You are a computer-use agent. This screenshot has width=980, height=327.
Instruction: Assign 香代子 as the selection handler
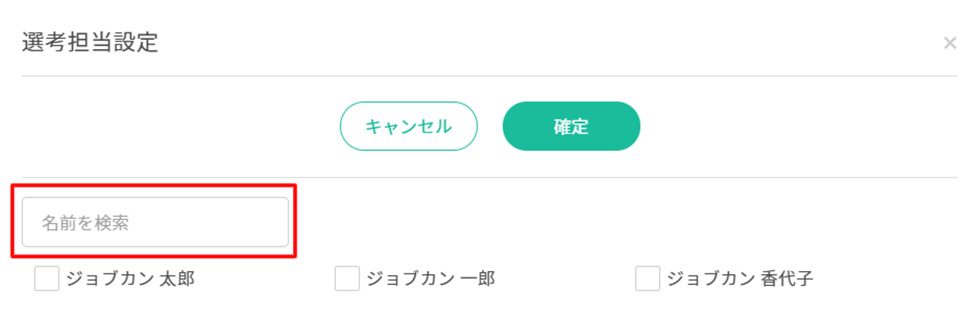(648, 279)
